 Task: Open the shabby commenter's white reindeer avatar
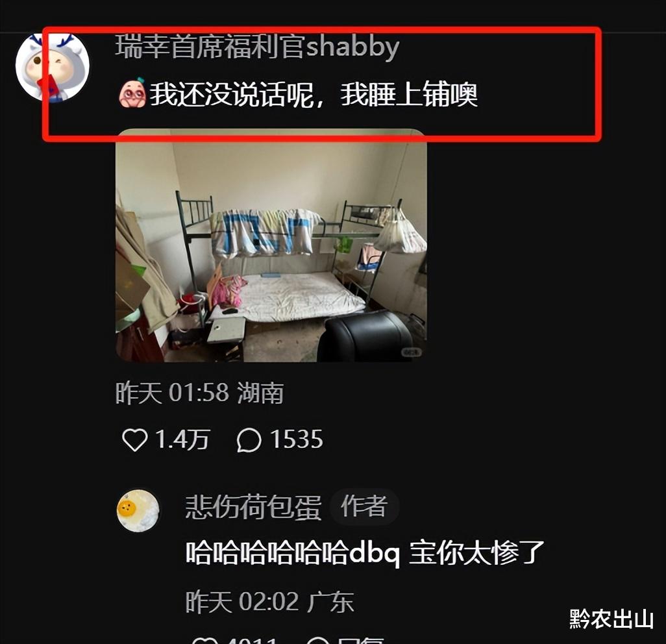point(52,67)
